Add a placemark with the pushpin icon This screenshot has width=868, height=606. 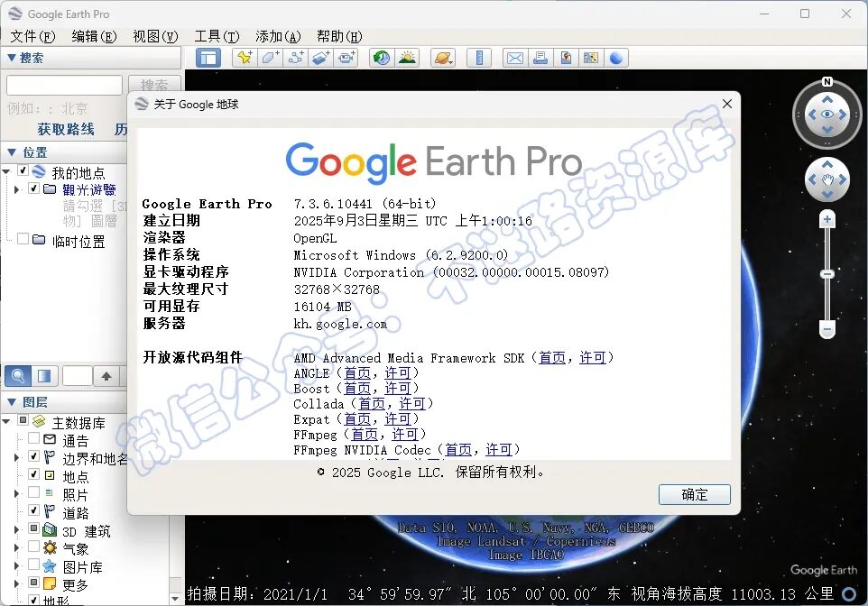pyautogui.click(x=245, y=58)
